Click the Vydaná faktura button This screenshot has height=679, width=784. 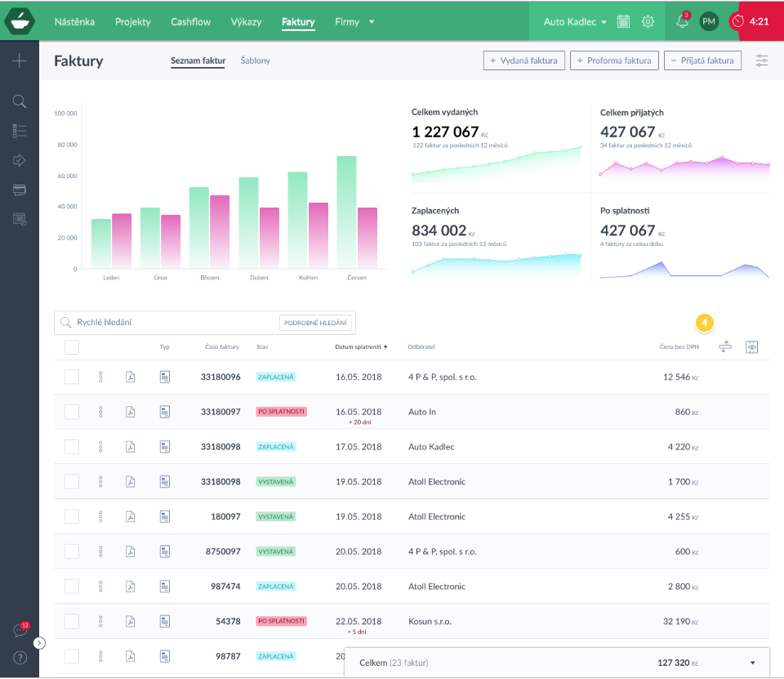click(x=524, y=60)
